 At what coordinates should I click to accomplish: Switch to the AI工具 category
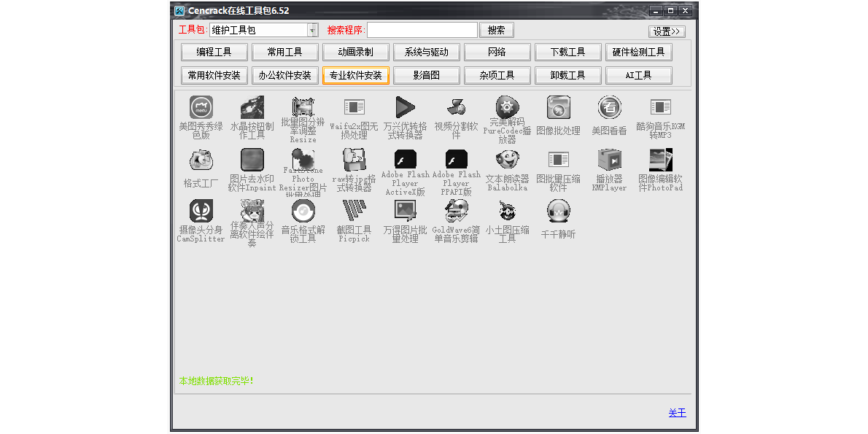click(638, 75)
